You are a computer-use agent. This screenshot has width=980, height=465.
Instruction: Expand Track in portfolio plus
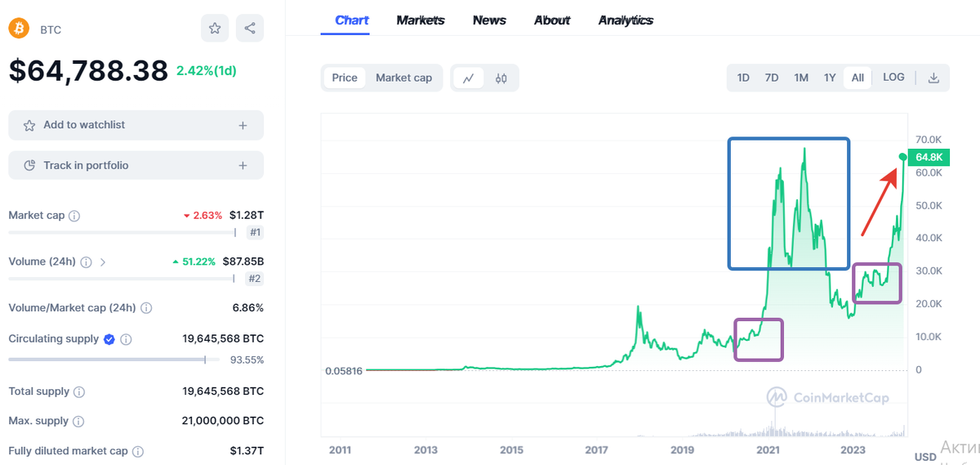243,165
